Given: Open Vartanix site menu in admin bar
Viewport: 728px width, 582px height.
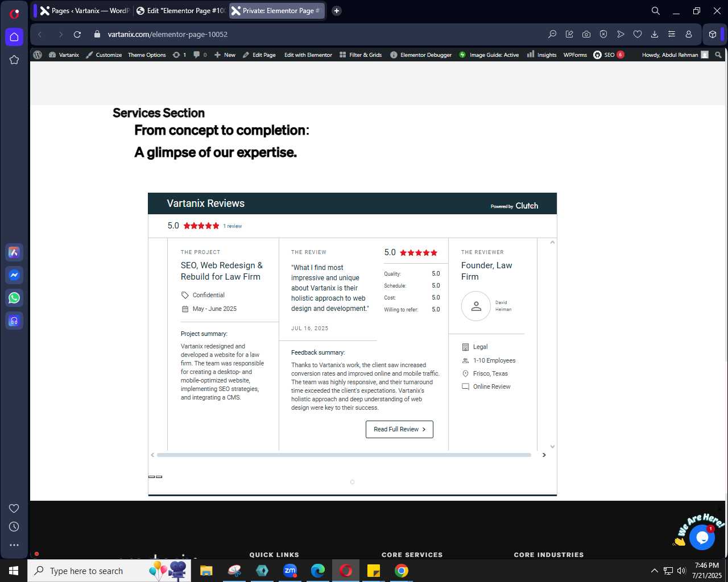Looking at the screenshot, I should click(x=64, y=55).
